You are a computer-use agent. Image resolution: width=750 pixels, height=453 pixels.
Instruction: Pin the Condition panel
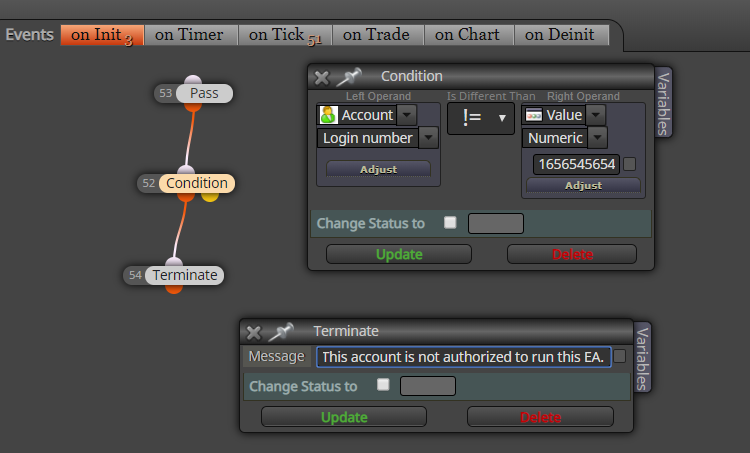349,77
